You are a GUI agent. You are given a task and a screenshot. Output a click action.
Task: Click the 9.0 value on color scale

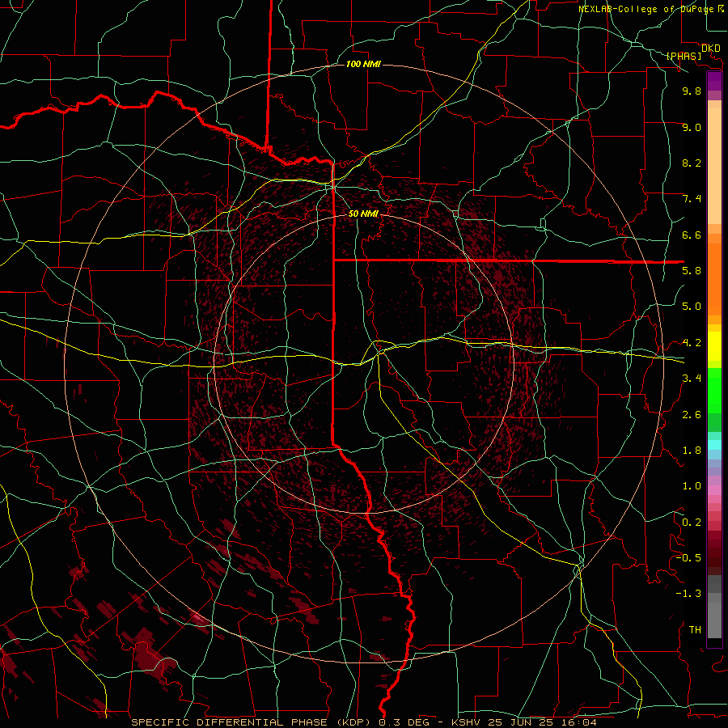point(692,127)
